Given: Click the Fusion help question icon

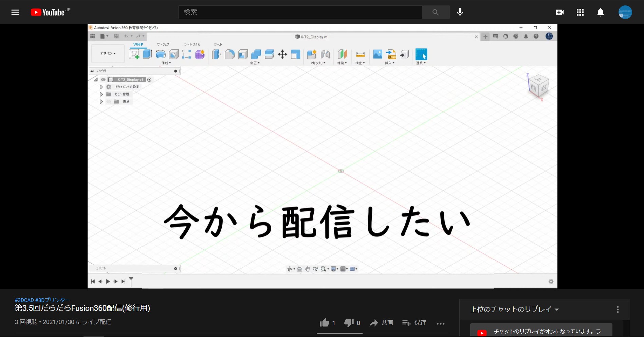Looking at the screenshot, I should coord(536,36).
